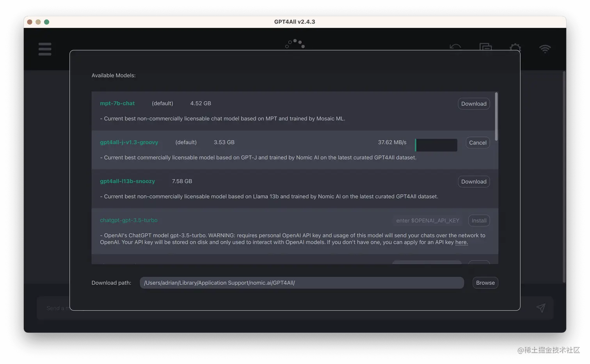Click the send message paper-plane icon
This screenshot has width=590, height=364.
point(541,308)
